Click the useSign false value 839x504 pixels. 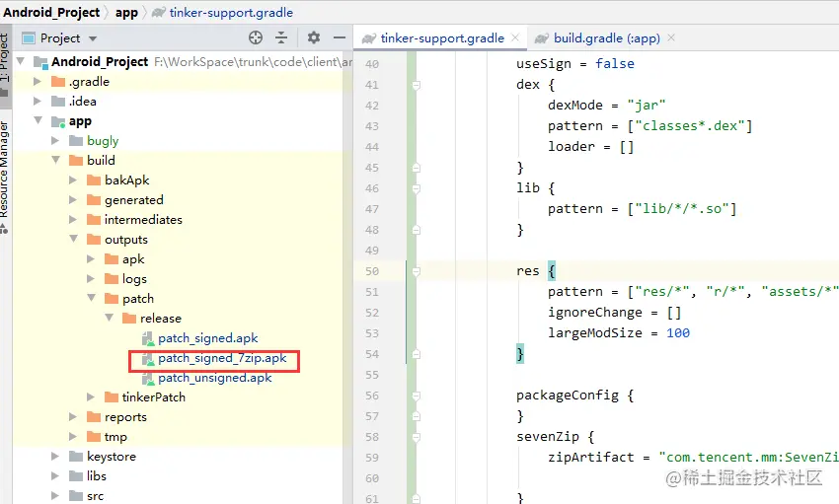[x=615, y=63]
